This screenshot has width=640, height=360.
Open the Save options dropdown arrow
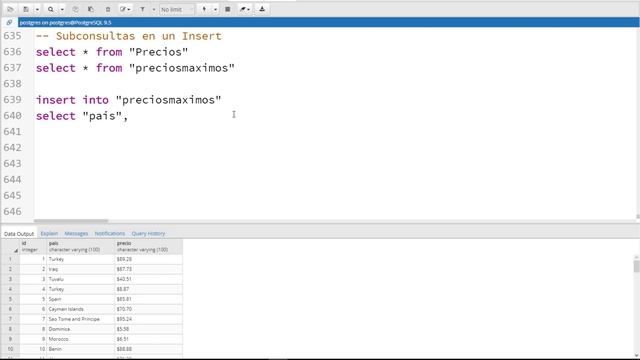point(37,9)
